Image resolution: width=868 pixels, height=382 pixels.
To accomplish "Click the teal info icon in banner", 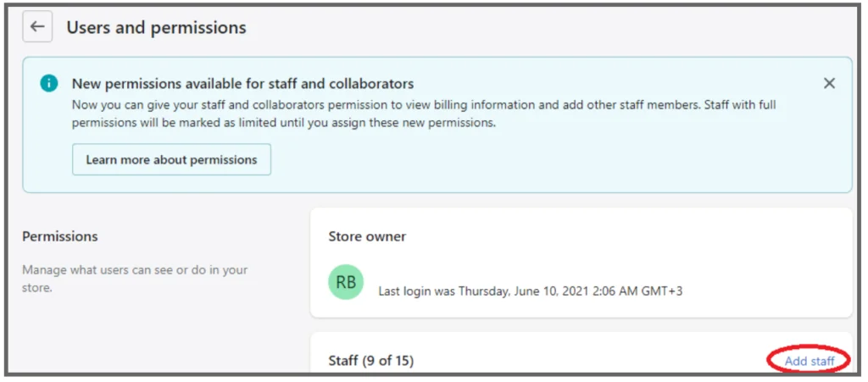I will [x=48, y=84].
